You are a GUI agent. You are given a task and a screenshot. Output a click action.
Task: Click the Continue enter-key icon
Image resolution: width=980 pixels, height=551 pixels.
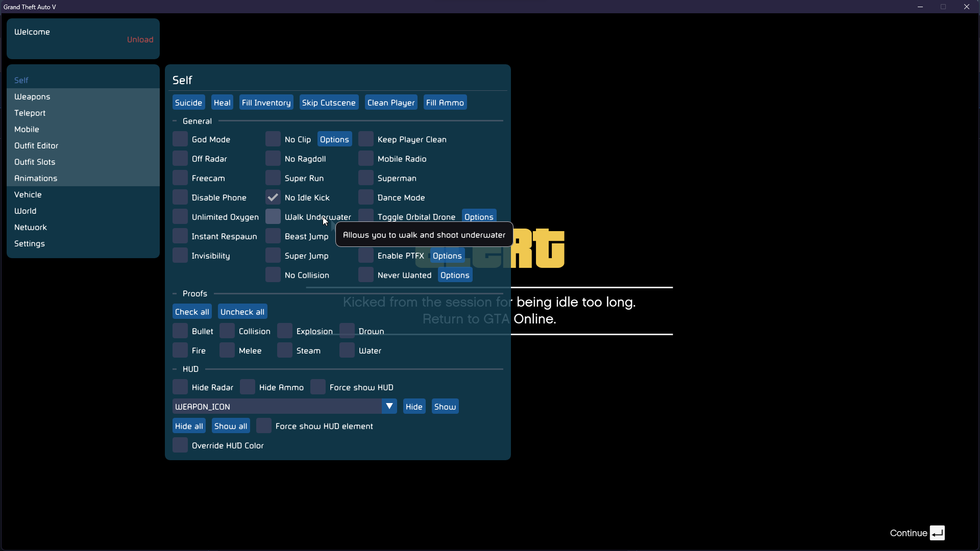coord(937,533)
